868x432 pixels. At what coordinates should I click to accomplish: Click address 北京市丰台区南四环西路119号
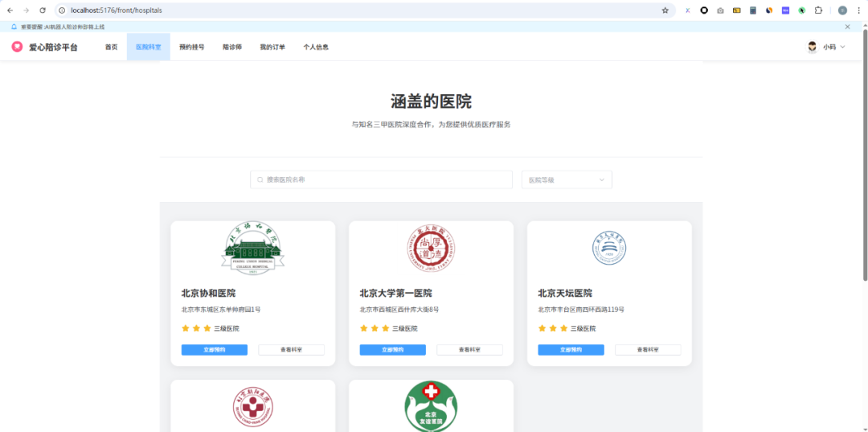point(581,310)
